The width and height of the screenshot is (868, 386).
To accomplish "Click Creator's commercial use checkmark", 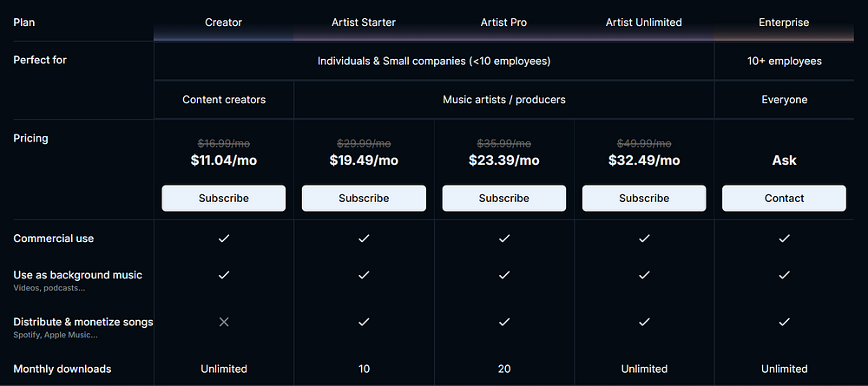I will click(x=224, y=239).
